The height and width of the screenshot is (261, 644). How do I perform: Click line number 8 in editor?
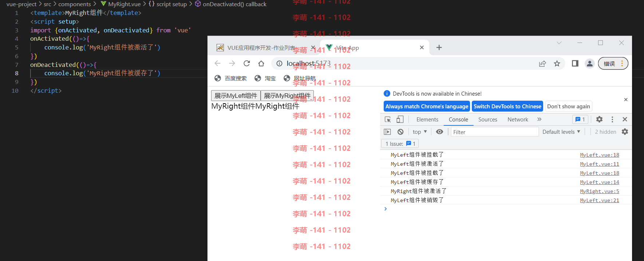pos(16,73)
